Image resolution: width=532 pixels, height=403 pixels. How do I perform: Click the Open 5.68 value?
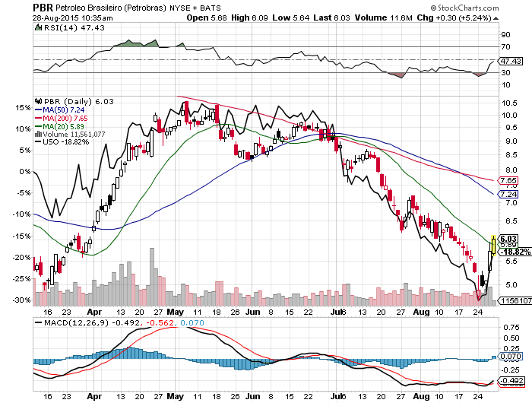tap(207, 17)
